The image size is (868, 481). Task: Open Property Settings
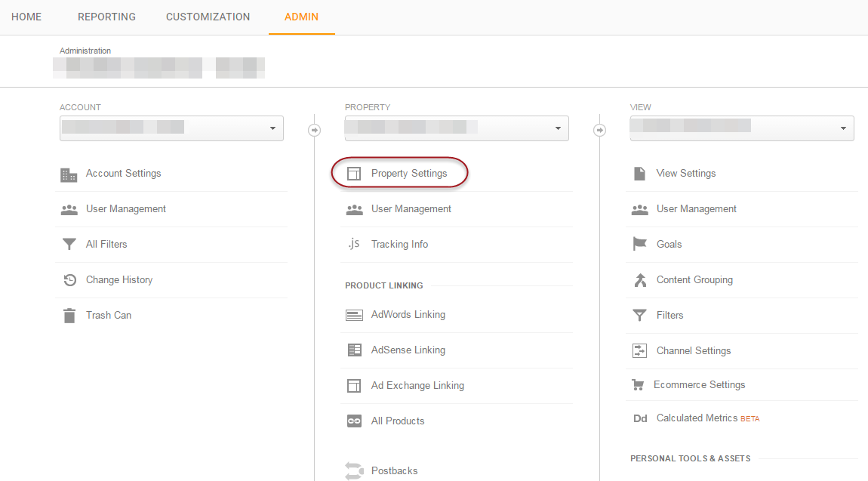(x=408, y=174)
